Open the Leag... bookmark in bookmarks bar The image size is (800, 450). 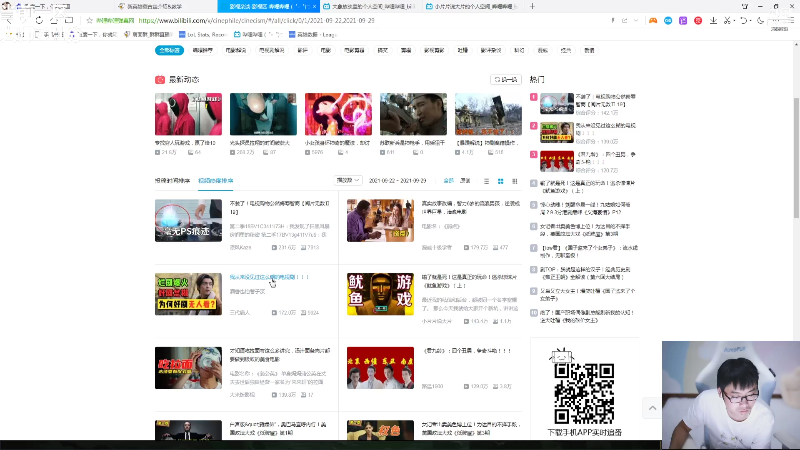pos(312,35)
